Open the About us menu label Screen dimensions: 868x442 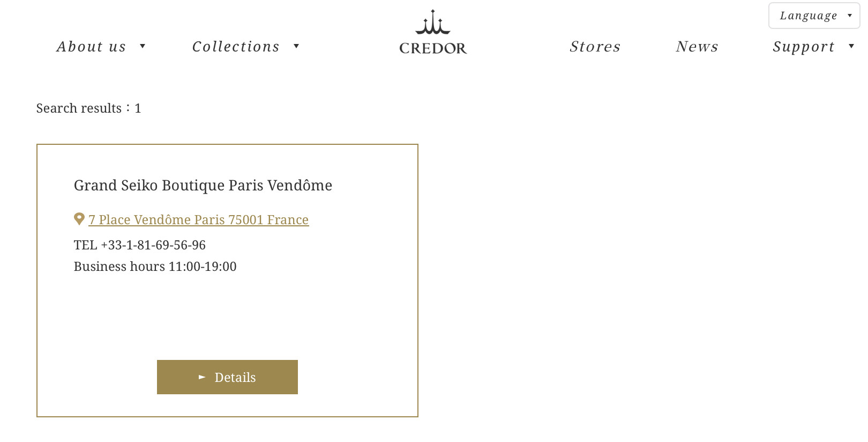coord(91,47)
